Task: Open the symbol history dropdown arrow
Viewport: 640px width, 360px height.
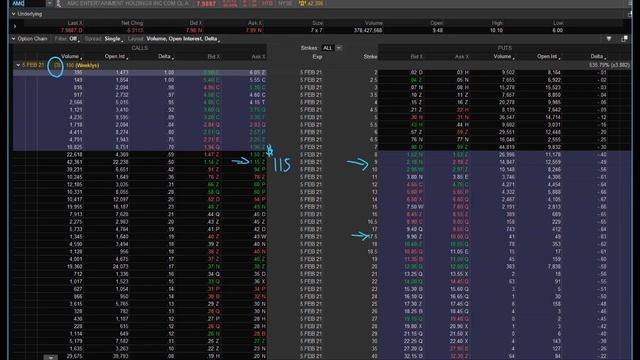Action: 49,3
